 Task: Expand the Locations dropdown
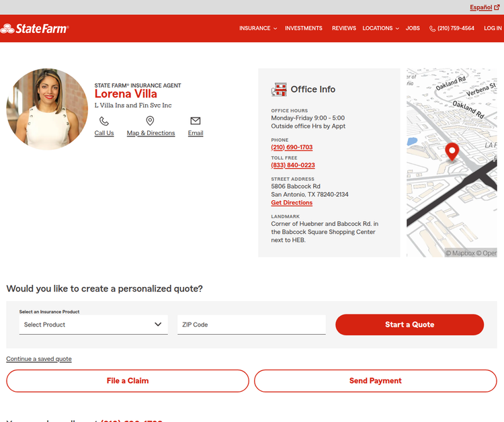[x=381, y=28]
